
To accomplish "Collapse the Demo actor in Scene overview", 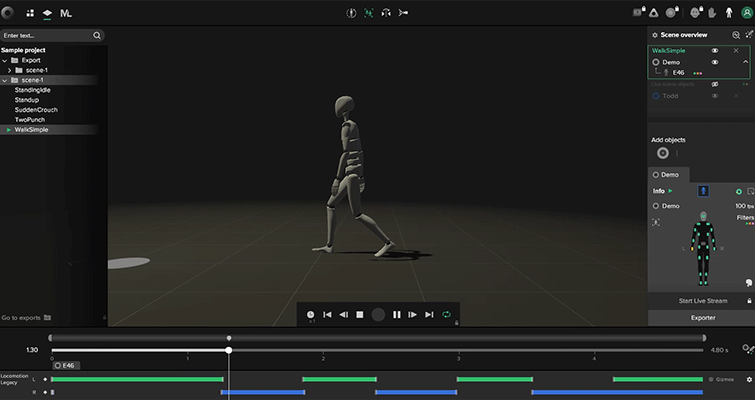I will tap(745, 62).
